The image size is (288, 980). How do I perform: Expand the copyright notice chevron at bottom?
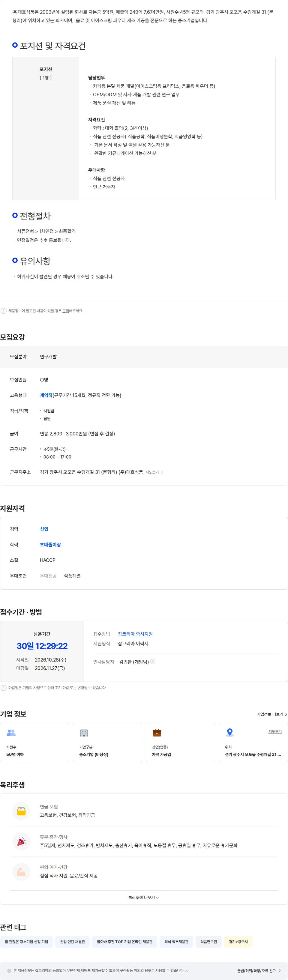[187, 970]
